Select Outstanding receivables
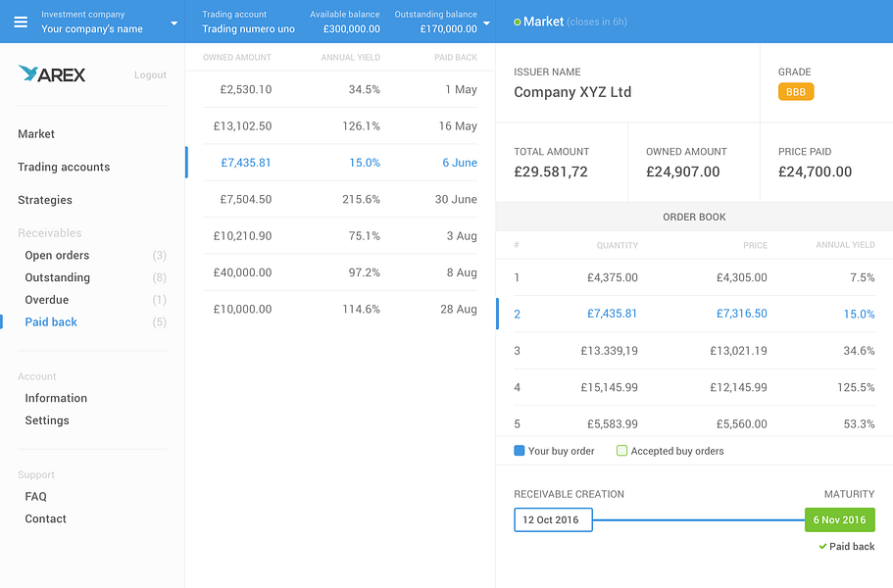The image size is (893, 588). click(57, 277)
